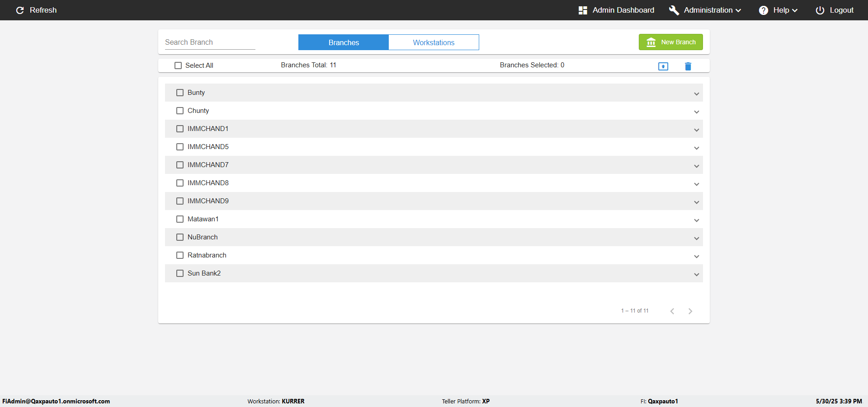
Task: Select the IMMCHAND5 checkbox
Action: 180,147
